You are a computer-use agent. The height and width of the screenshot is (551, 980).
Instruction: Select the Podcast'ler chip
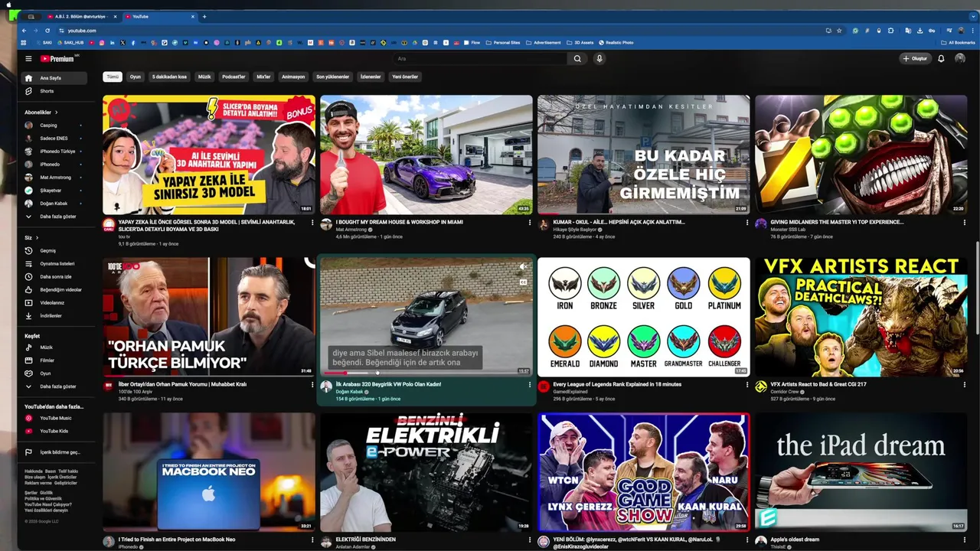click(x=234, y=77)
